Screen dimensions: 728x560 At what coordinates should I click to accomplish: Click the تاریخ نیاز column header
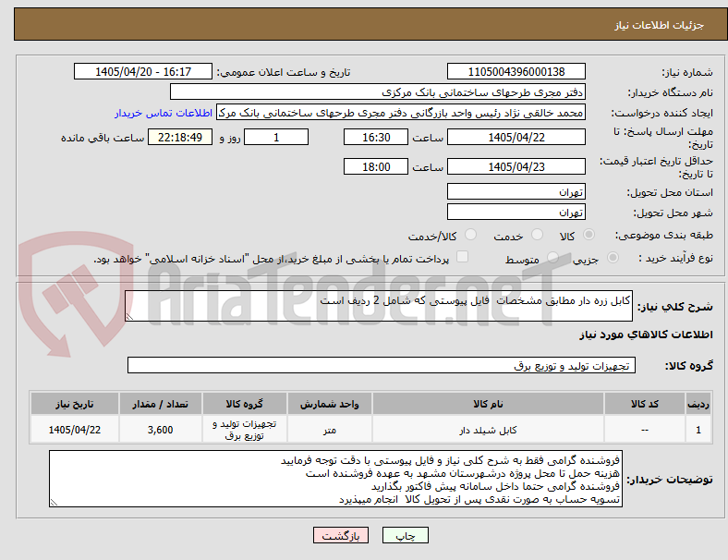(x=74, y=404)
